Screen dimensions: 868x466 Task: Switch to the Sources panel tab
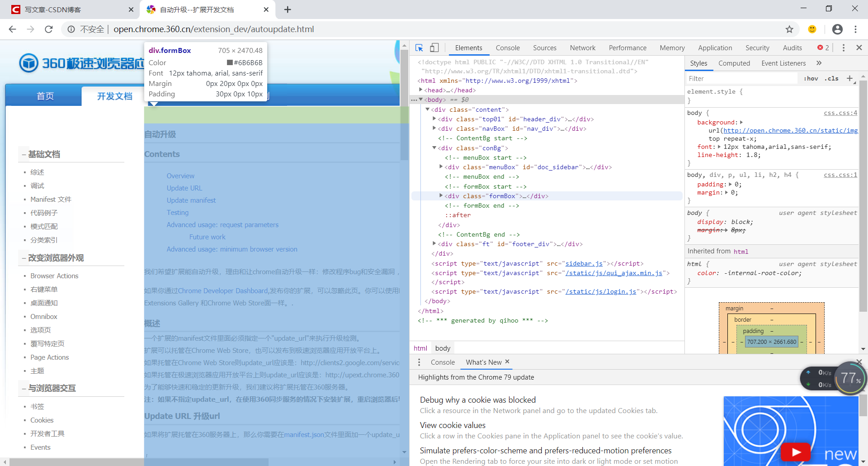click(545, 48)
